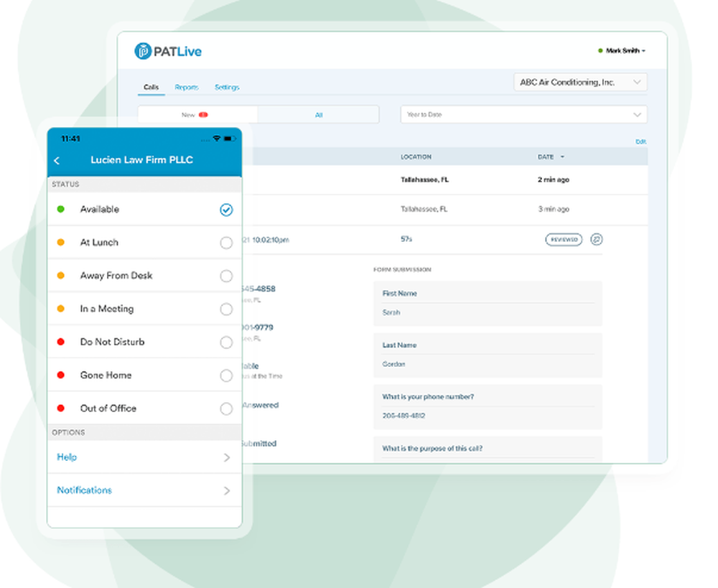Image resolution: width=718 pixels, height=588 pixels.
Task: Open the call row dated 2 min ago
Action: 444,179
